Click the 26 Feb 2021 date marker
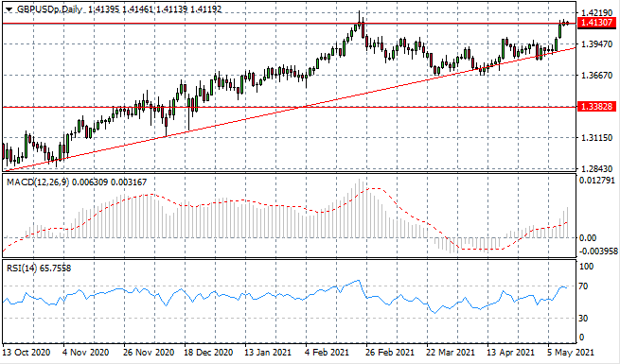This screenshot has width=620, height=364. click(x=389, y=352)
